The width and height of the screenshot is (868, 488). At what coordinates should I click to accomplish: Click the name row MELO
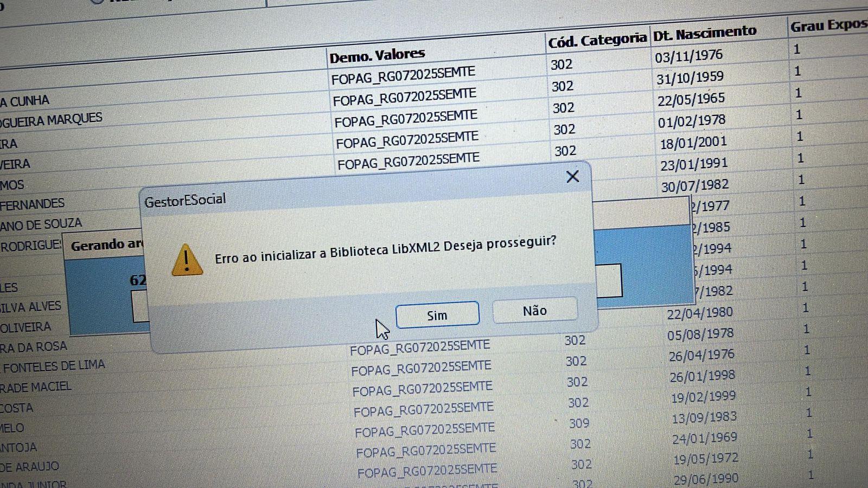(12, 428)
